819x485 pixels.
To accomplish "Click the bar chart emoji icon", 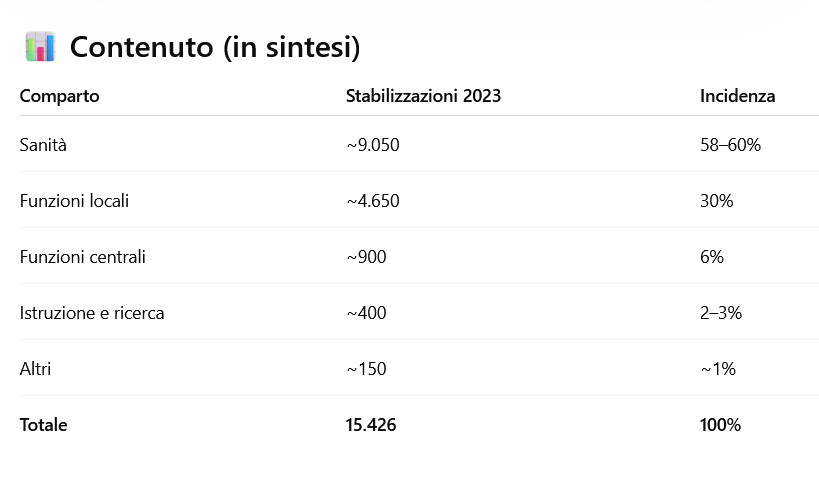I will pos(40,47).
